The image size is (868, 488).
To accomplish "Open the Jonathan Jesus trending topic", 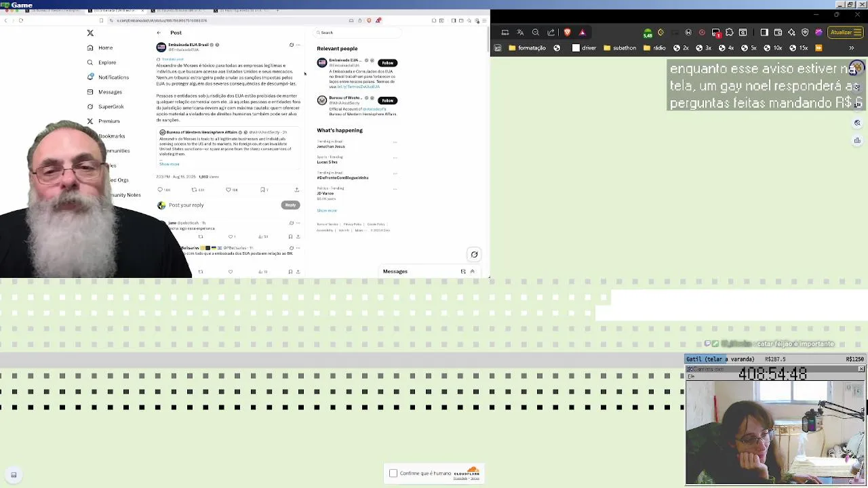I will click(331, 146).
